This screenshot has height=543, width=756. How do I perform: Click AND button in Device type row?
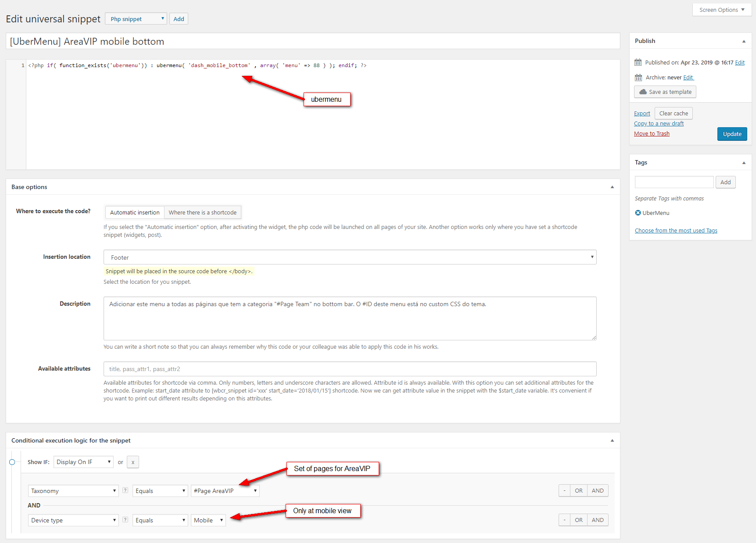pos(598,520)
